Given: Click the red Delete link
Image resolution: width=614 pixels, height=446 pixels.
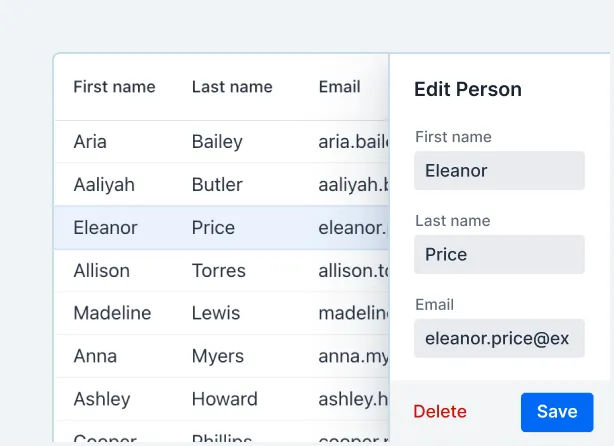Looking at the screenshot, I should tap(440, 412).
